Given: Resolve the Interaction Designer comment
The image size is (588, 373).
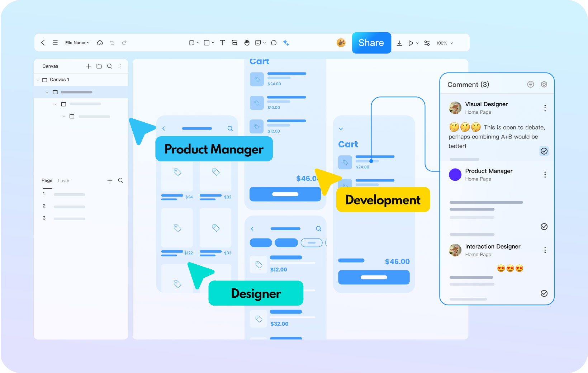Looking at the screenshot, I should click(544, 293).
